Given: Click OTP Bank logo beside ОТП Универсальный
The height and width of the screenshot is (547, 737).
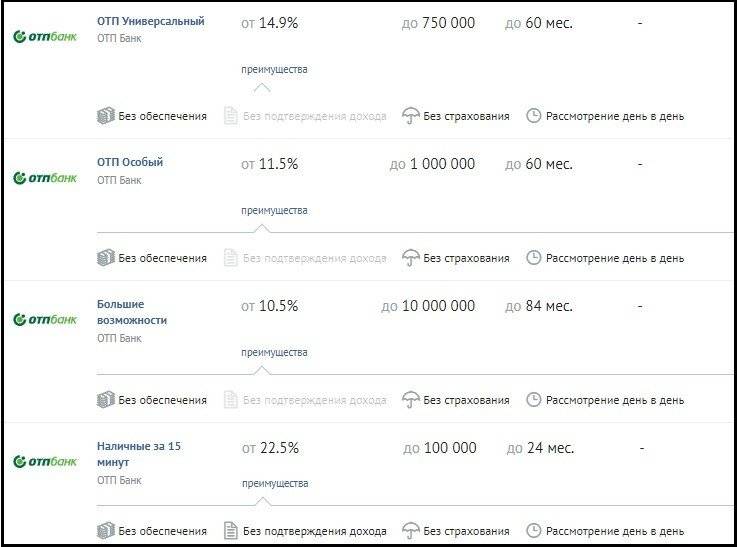Looking at the screenshot, I should [x=45, y=37].
